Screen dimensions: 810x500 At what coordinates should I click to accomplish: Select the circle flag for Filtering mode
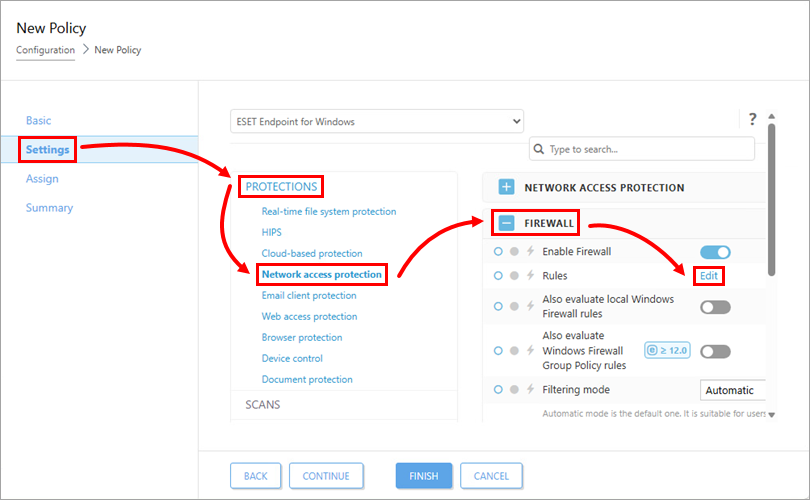click(x=498, y=389)
